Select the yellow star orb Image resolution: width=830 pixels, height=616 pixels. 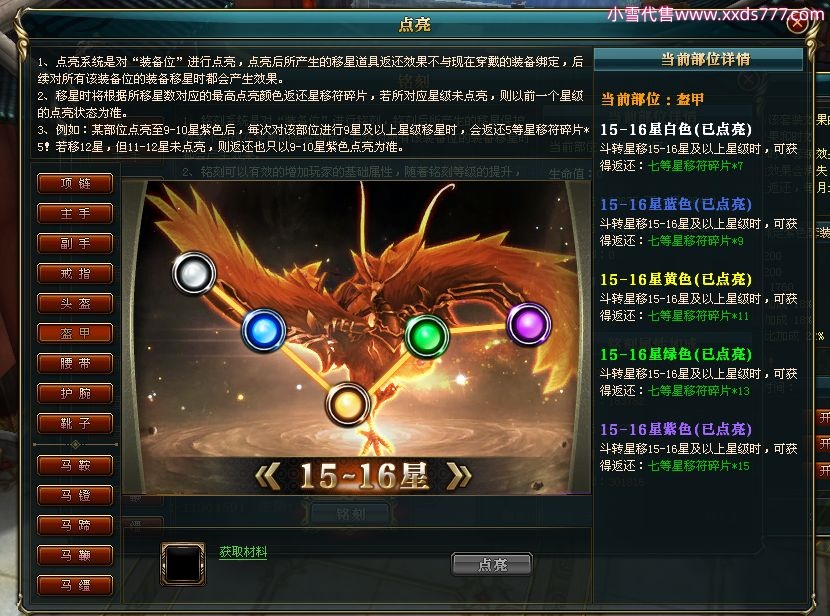[x=348, y=405]
